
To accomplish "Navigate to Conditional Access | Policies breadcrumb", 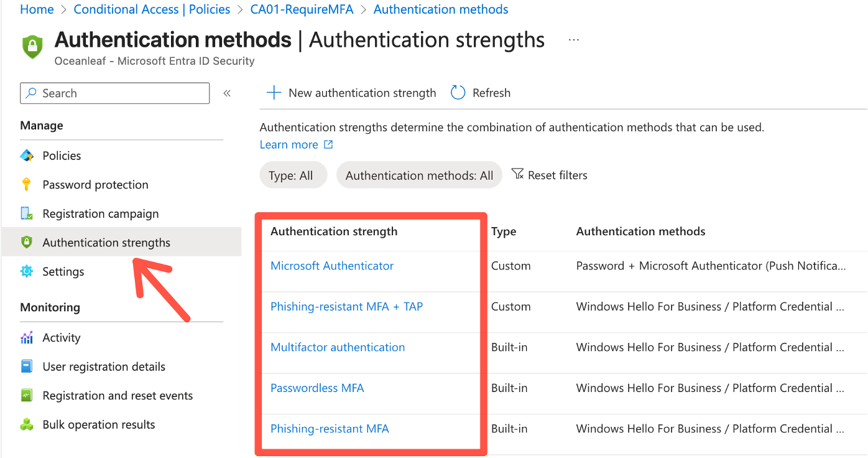I will [x=152, y=9].
